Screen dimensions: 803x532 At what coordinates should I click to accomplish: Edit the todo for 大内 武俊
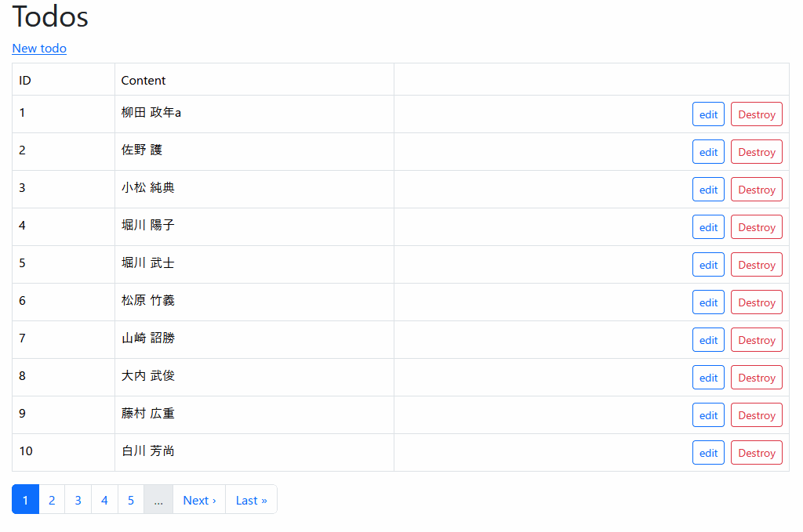point(707,377)
